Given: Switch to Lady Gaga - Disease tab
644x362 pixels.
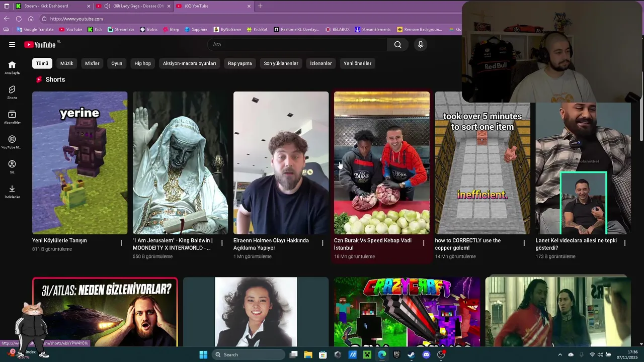Looking at the screenshot, I should click(133, 6).
